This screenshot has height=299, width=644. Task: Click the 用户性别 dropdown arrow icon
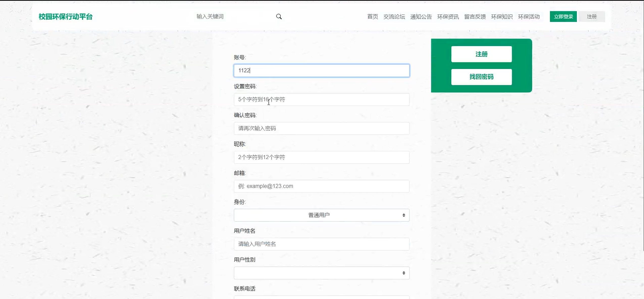[x=404, y=273]
